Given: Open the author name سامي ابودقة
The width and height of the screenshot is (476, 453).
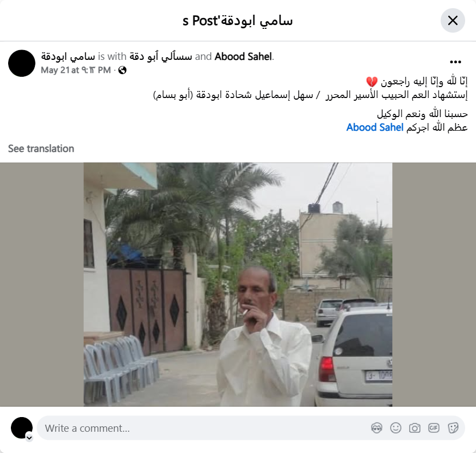Looking at the screenshot, I should click(x=68, y=57).
